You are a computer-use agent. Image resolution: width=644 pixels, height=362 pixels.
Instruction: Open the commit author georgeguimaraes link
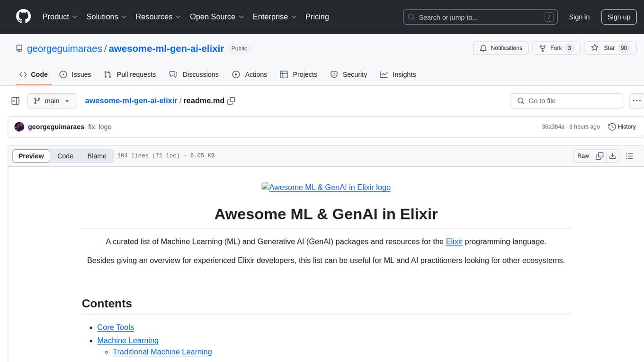click(56, 127)
